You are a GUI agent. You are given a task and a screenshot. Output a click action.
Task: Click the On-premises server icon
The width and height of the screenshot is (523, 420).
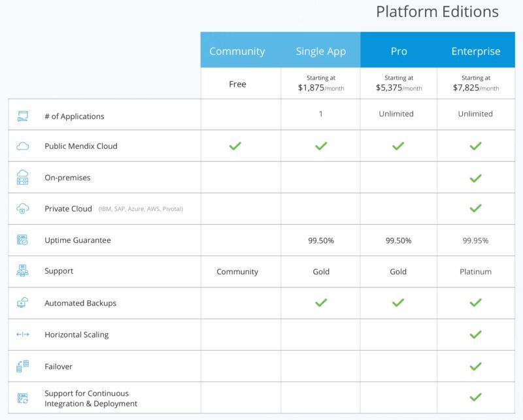tap(23, 177)
